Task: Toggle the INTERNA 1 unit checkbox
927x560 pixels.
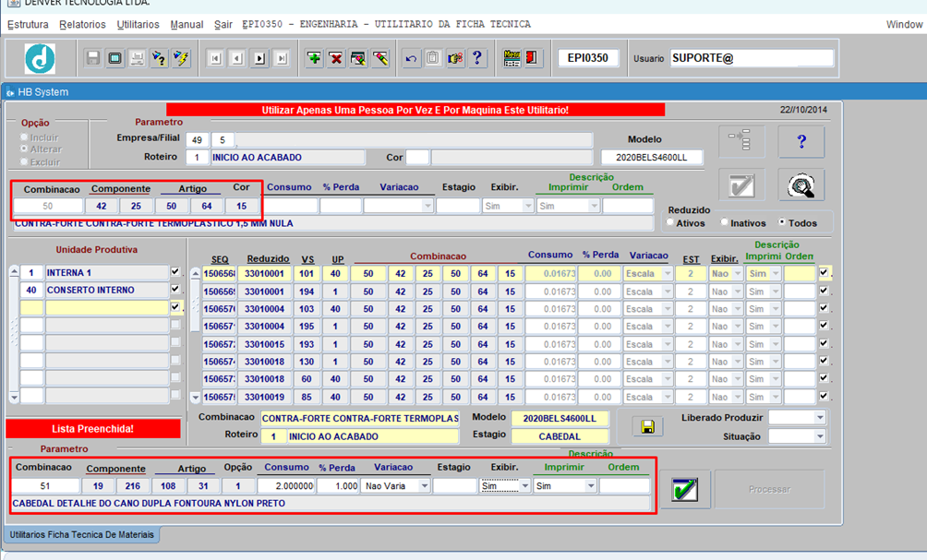Action: coord(175,272)
